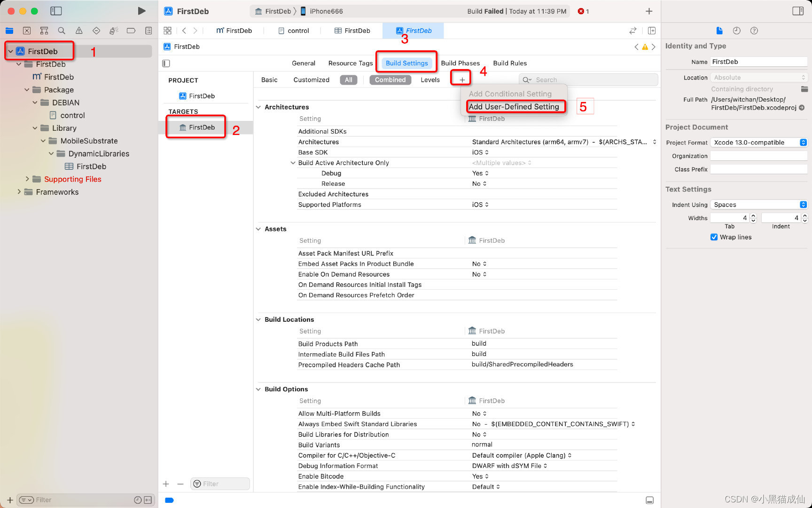Add a new target with plus button

(166, 484)
